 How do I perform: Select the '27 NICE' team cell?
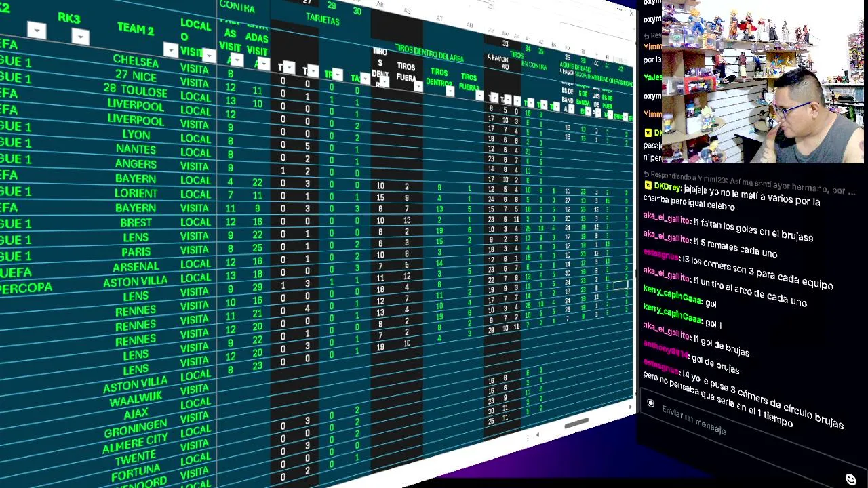(136, 75)
